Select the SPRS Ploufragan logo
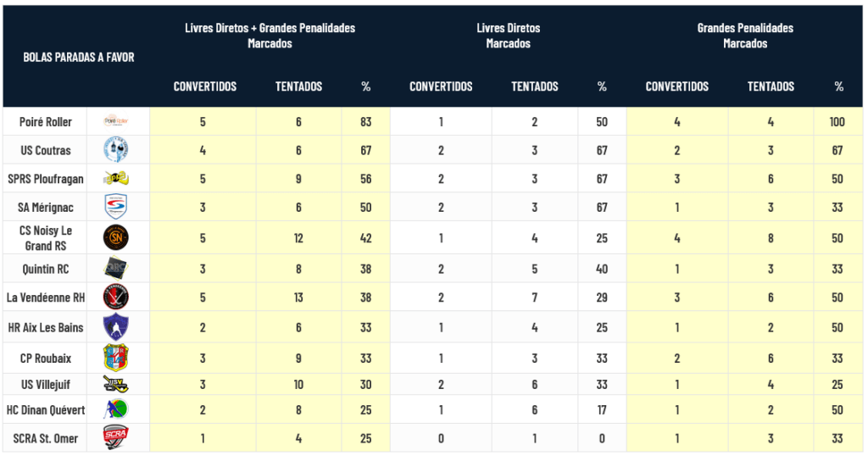 (x=116, y=178)
